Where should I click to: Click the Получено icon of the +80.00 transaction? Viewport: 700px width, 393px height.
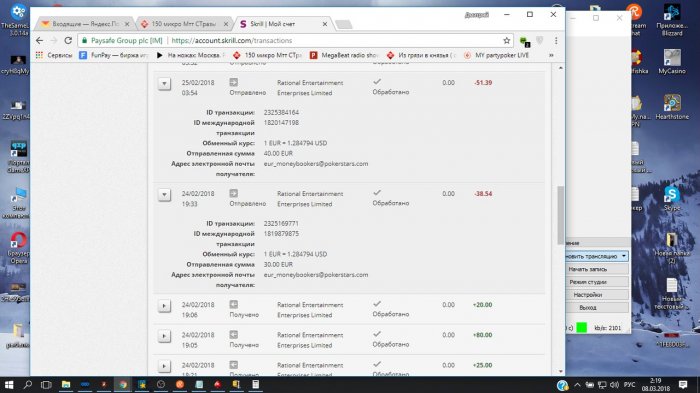[x=233, y=334]
